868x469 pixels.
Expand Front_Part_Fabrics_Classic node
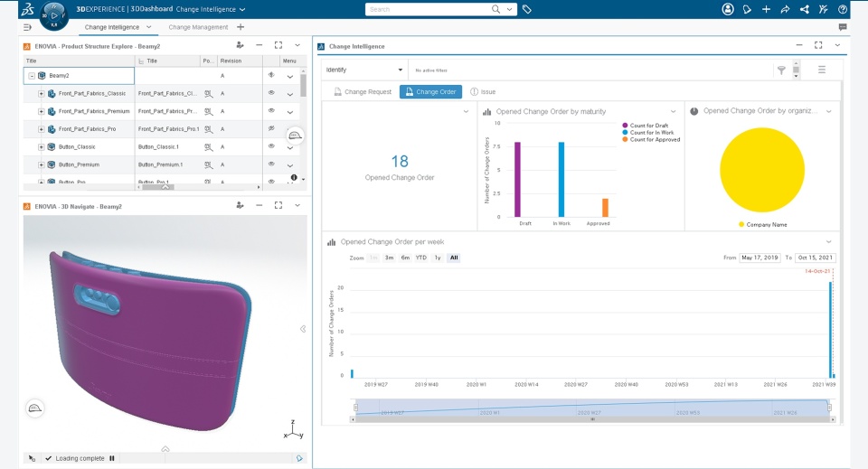pos(41,93)
